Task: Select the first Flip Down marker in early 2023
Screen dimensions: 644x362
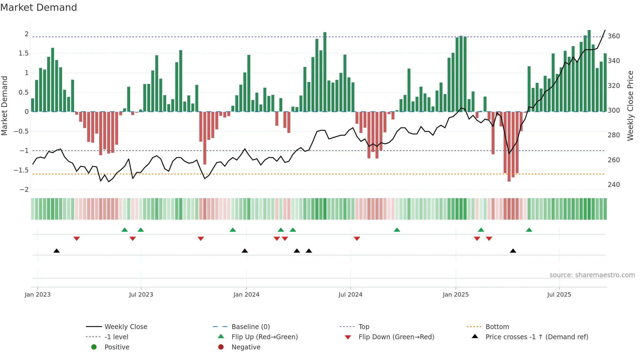Action: point(77,238)
